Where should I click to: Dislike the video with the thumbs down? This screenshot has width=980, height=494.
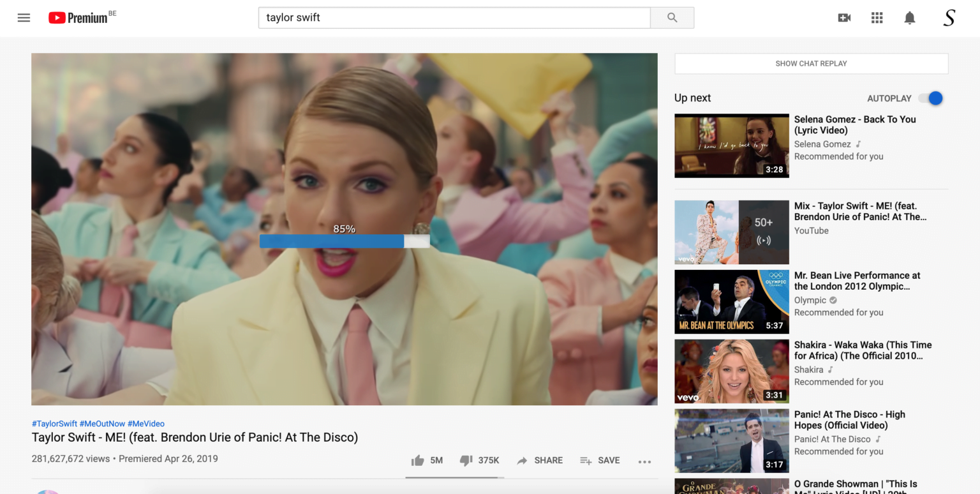466,460
